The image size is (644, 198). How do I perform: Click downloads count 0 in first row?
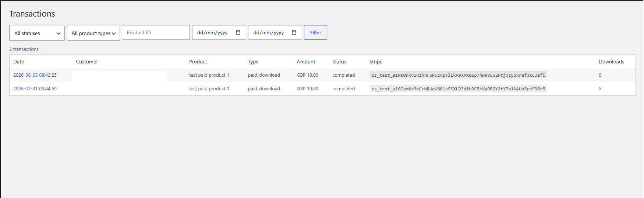600,75
